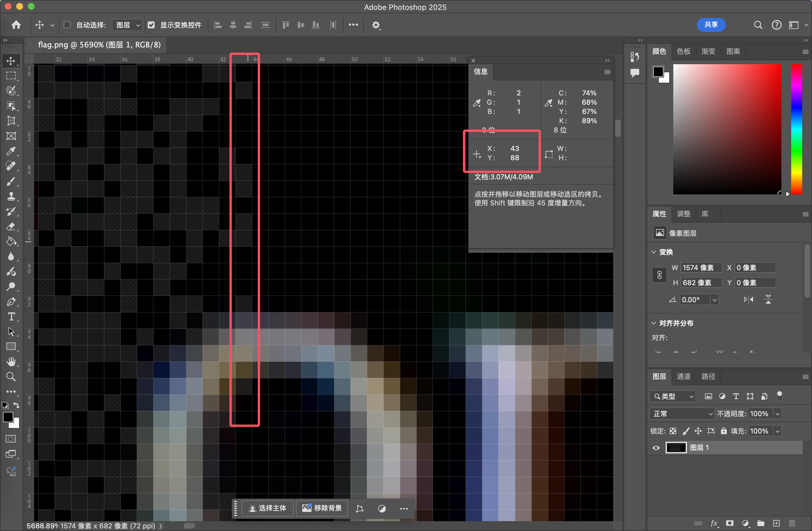The image size is (812, 531).
Task: Switch to the 通道 tab
Action: [x=683, y=376]
